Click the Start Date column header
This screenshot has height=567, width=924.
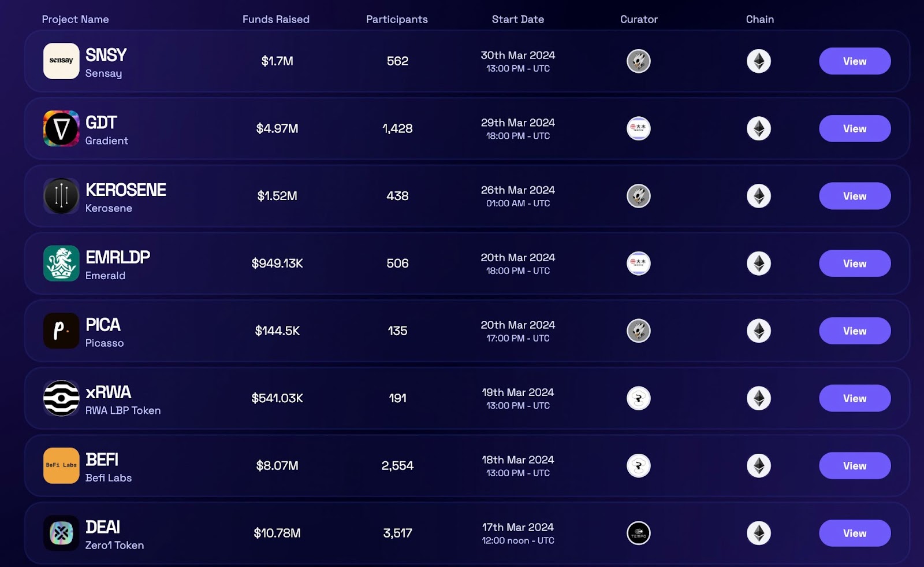coord(518,19)
